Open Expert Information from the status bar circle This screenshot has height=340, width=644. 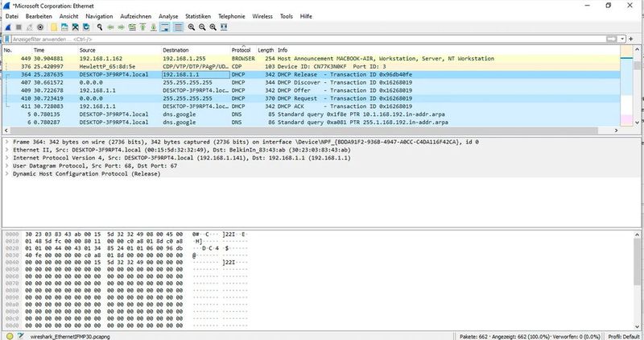click(10, 336)
